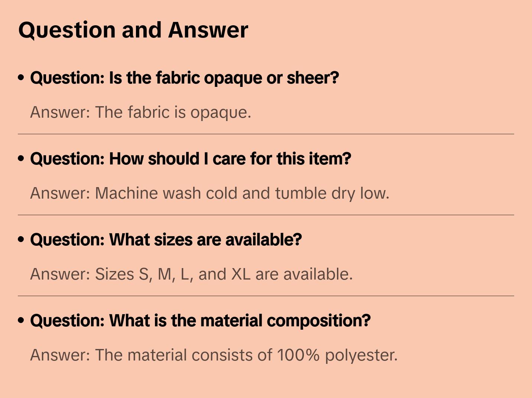Click the bullet beside the fabric question
532x398 pixels.
[x=21, y=78]
